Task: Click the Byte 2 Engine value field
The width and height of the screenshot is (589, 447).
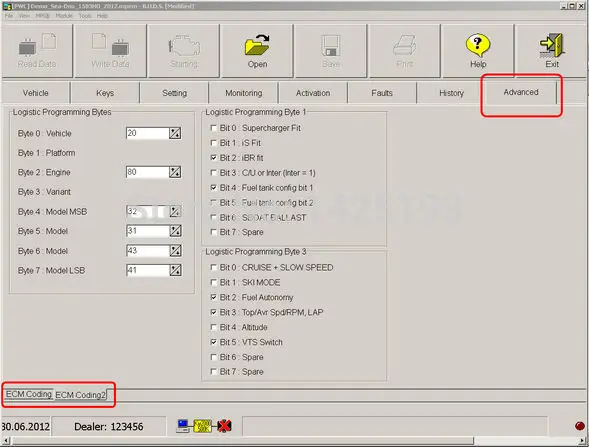Action: 148,172
